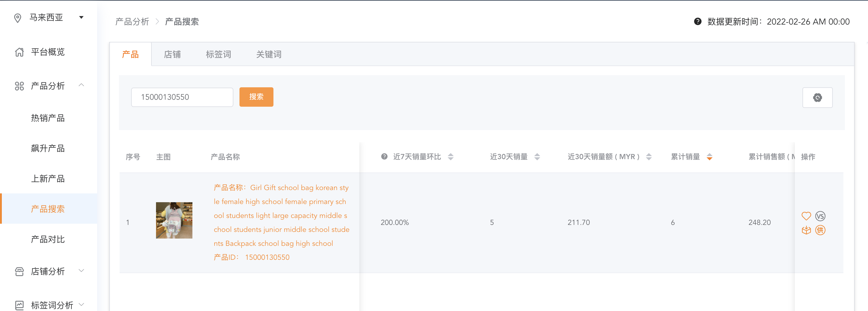Open the Girl Gift school bag product name link
This screenshot has width=868, height=311.
(281, 216)
